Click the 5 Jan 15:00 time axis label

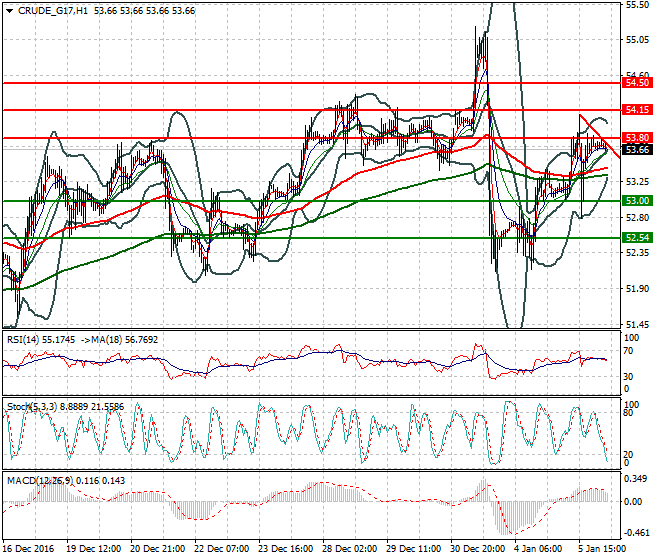click(x=602, y=549)
